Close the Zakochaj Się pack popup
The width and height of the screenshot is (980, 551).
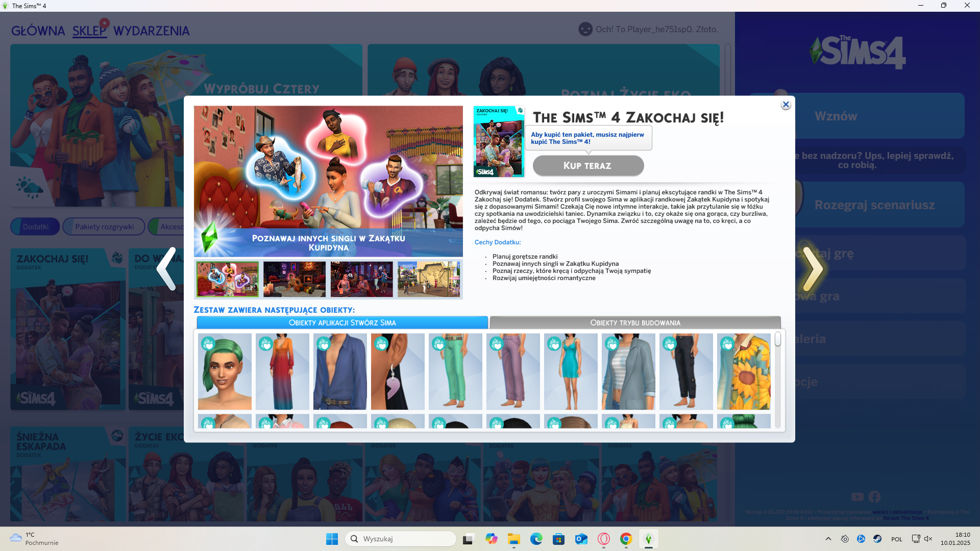[x=786, y=105]
